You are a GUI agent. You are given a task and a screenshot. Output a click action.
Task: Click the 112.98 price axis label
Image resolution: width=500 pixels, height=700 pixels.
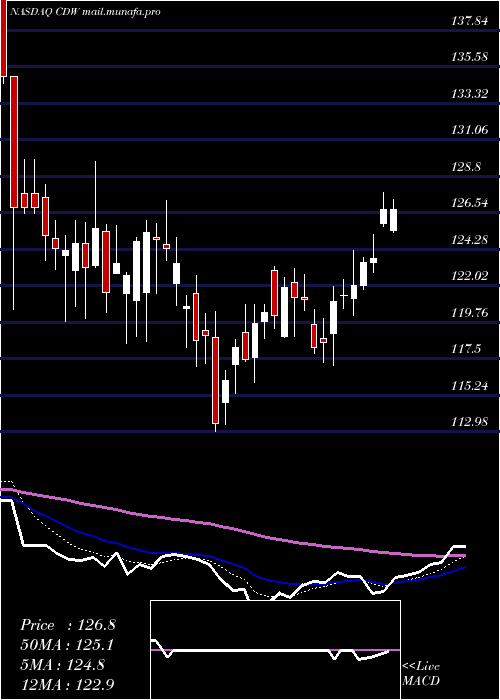(469, 422)
